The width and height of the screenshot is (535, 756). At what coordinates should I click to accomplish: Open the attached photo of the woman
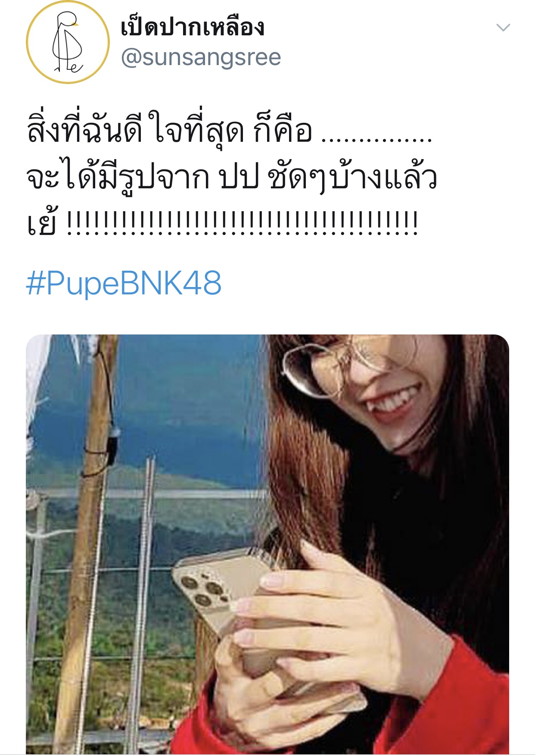click(267, 544)
